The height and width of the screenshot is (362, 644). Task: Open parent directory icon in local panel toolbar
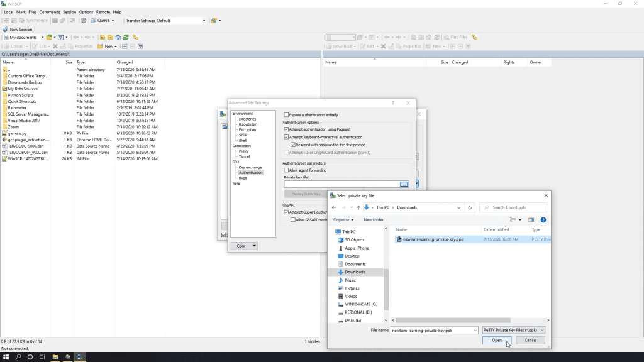[103, 37]
